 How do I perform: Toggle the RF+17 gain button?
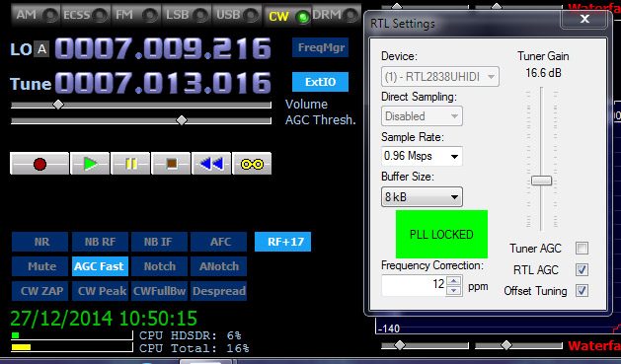click(282, 242)
